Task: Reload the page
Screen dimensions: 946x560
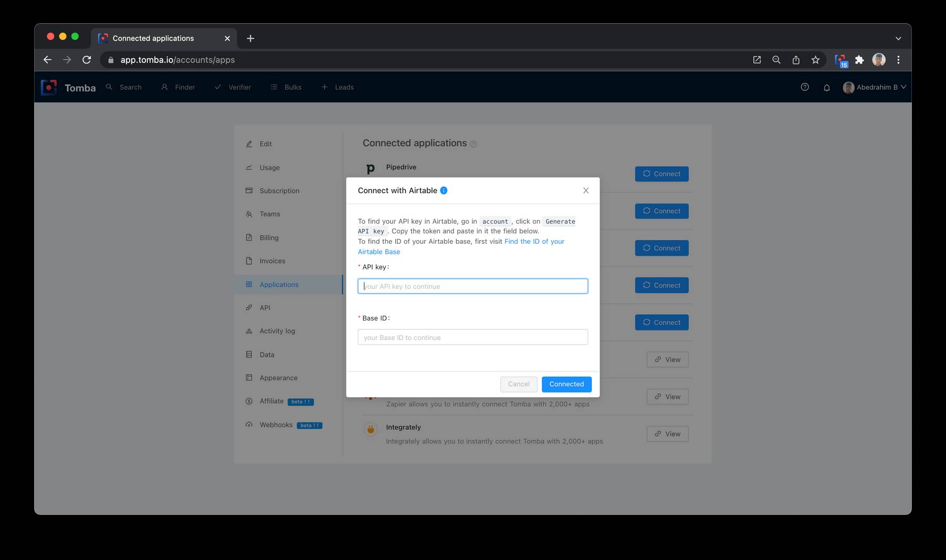Action: coord(87,60)
